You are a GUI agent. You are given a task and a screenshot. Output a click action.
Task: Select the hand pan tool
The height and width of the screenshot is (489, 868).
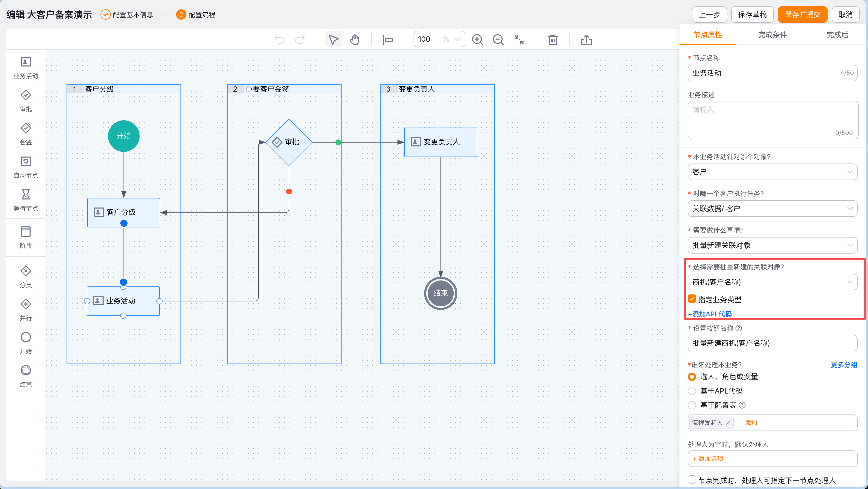[x=354, y=40]
